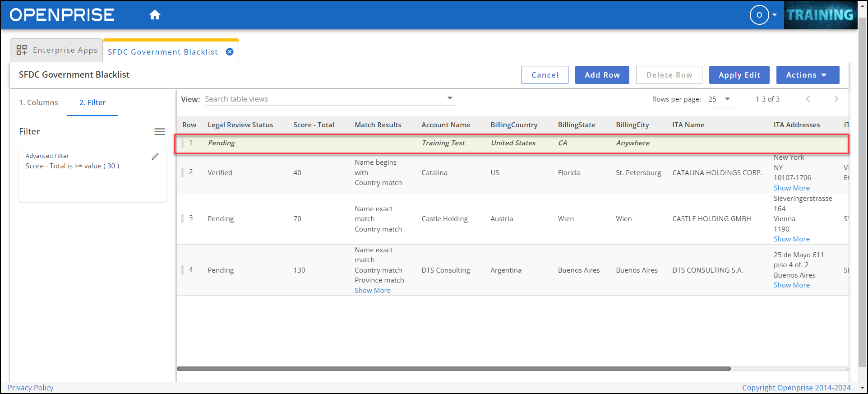Viewport: 868px width, 394px height.
Task: Select row 2 handle for Catalina
Action: pyautogui.click(x=183, y=172)
